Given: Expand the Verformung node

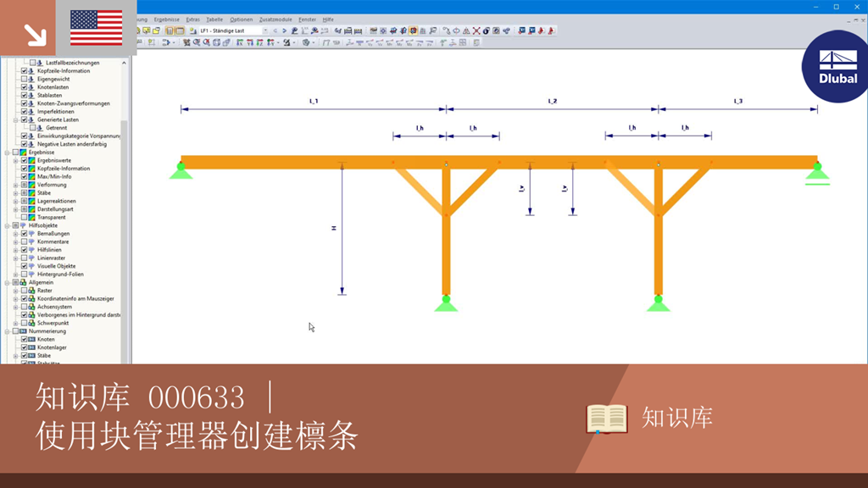Looking at the screenshot, I should (x=16, y=185).
